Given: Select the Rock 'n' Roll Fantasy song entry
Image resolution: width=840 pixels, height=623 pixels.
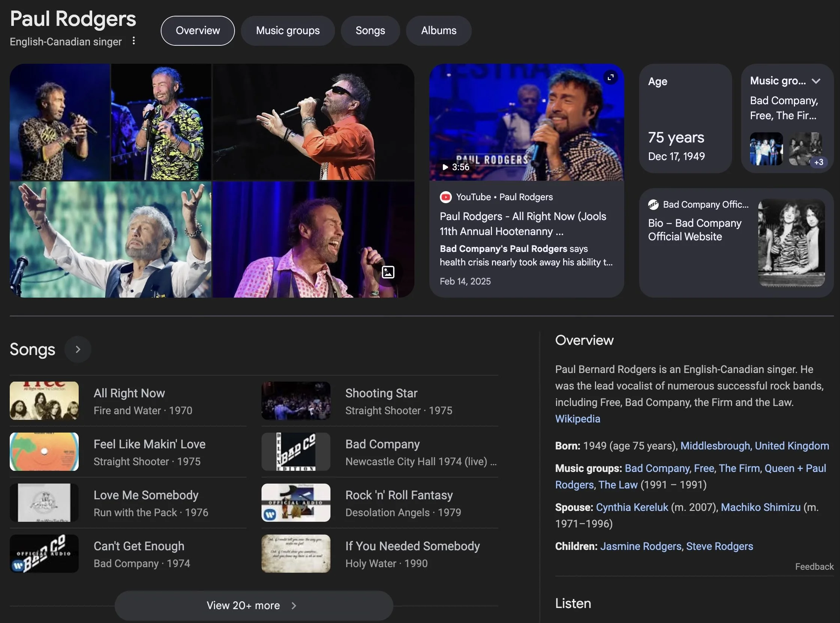Looking at the screenshot, I should click(x=399, y=495).
